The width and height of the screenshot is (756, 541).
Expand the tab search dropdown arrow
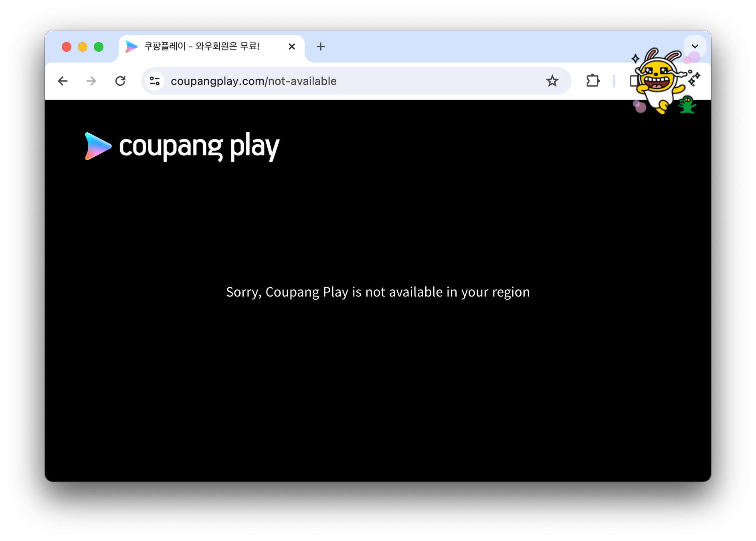click(x=695, y=46)
